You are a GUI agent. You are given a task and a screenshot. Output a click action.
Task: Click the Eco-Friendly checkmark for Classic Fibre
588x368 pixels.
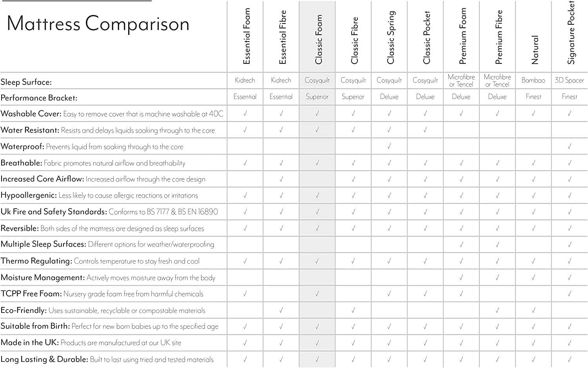(x=353, y=310)
